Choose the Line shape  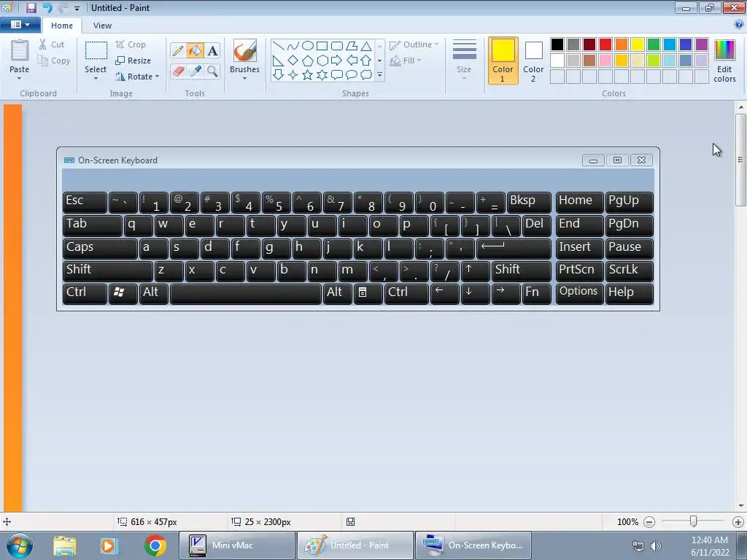coord(279,46)
